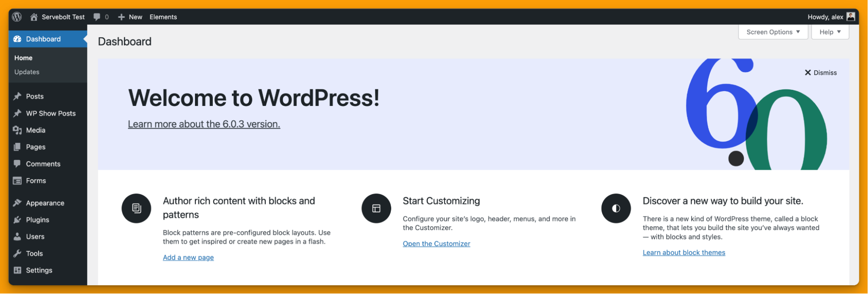
Task: Open the Comments menu label in sidebar
Action: (x=43, y=164)
